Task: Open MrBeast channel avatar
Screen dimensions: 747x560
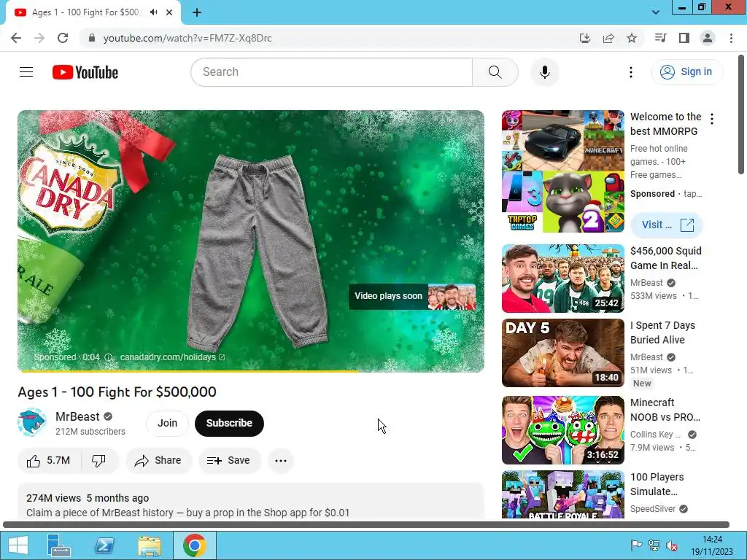Action: click(x=31, y=422)
